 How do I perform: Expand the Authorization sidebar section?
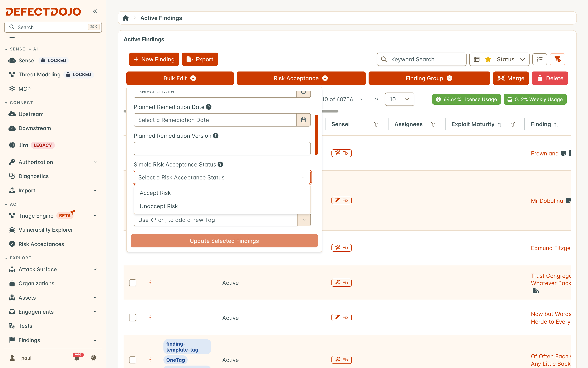pyautogui.click(x=53, y=162)
